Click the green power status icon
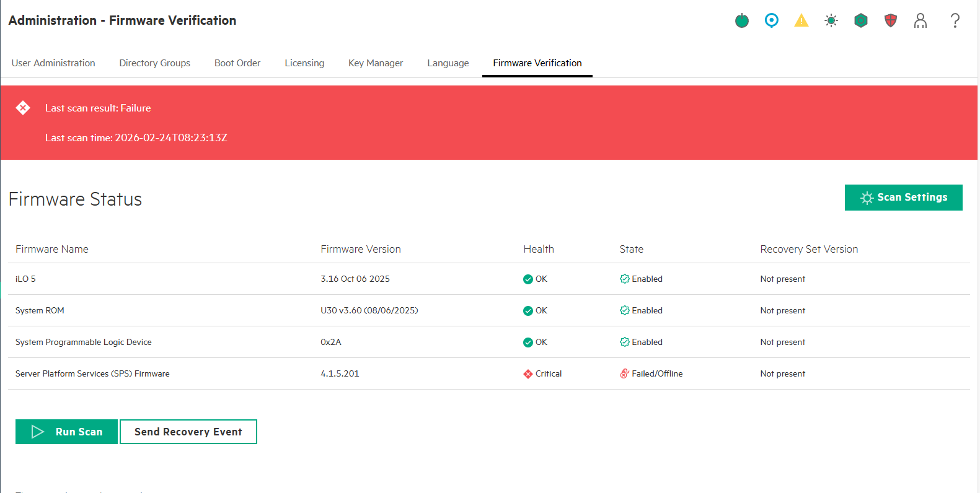This screenshot has width=980, height=493. coord(741,21)
